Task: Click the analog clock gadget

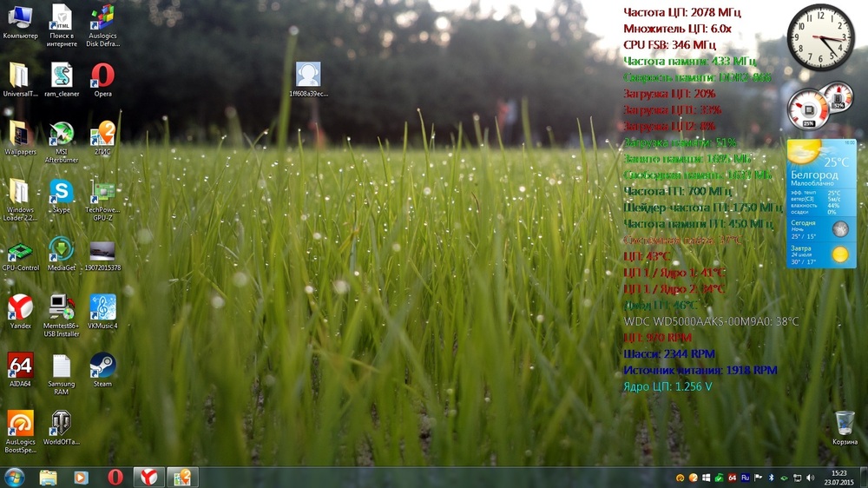Action: coord(820,37)
